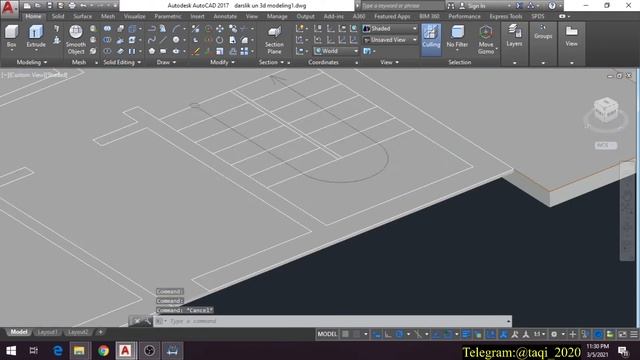640x360 pixels.
Task: Open status bar customization menu icon
Action: click(634, 334)
